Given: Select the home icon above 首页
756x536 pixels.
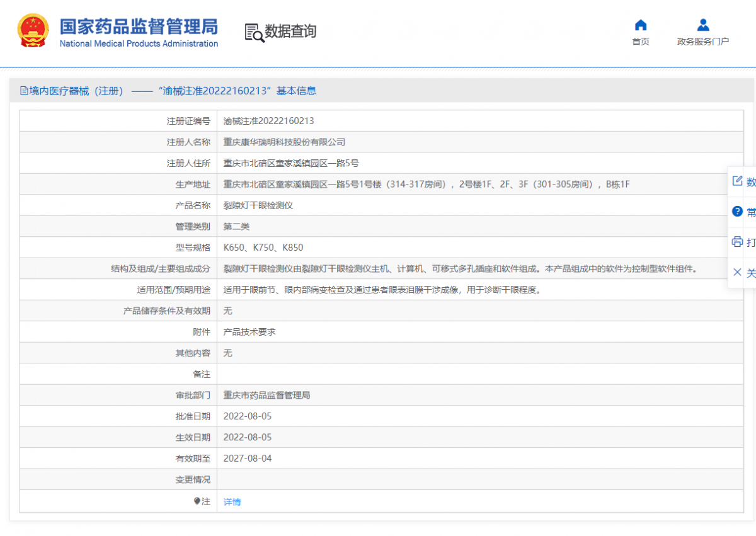Looking at the screenshot, I should [x=640, y=26].
